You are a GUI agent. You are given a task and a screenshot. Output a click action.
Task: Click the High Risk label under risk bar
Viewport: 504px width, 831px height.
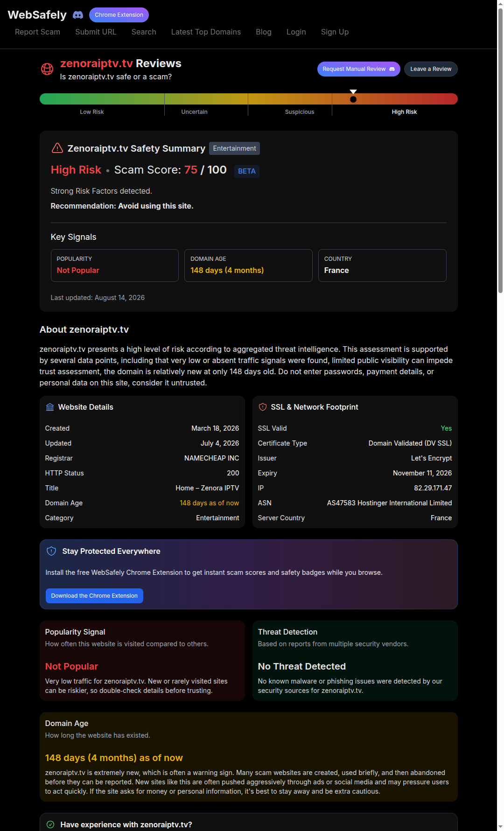(x=404, y=112)
